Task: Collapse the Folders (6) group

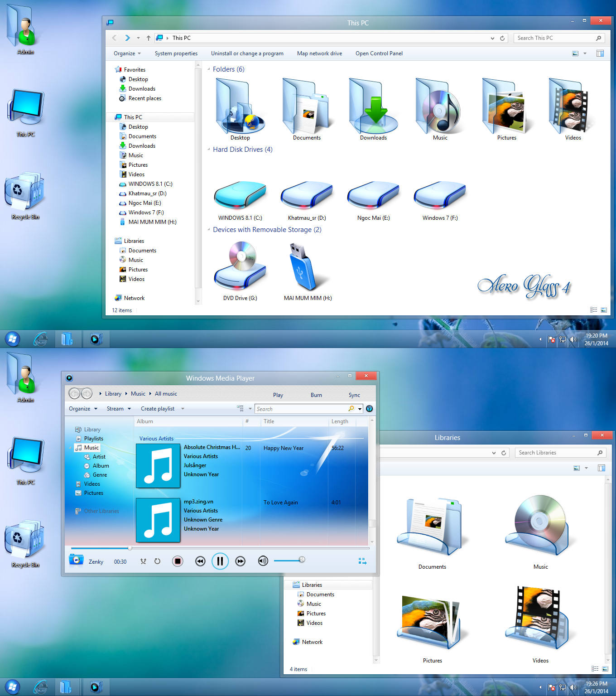Action: coord(209,69)
